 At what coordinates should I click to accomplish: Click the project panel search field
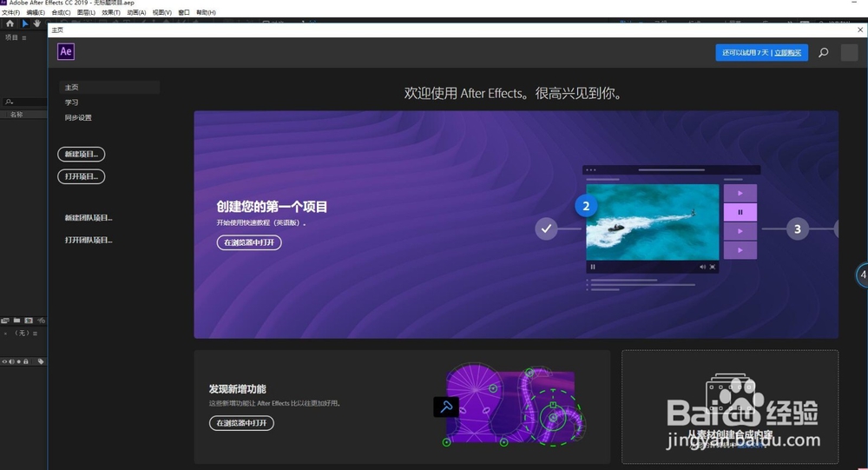coord(24,102)
